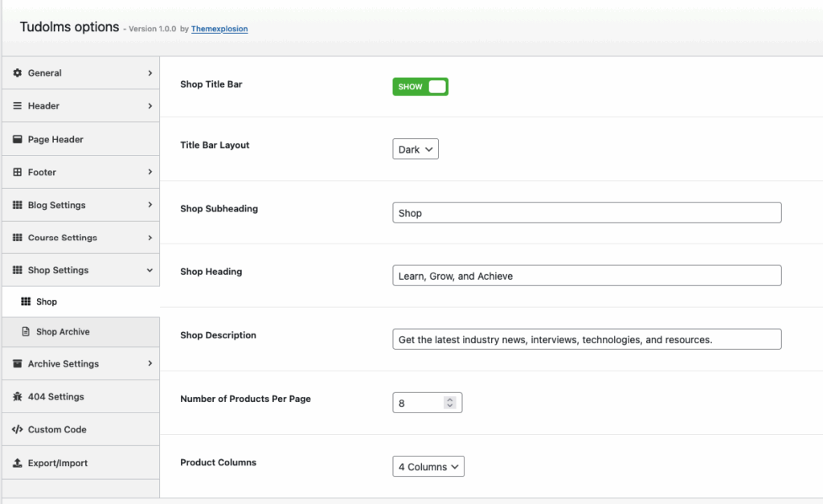823x504 pixels.
Task: Toggle the Shop Title Bar switch off
Action: [x=420, y=87]
